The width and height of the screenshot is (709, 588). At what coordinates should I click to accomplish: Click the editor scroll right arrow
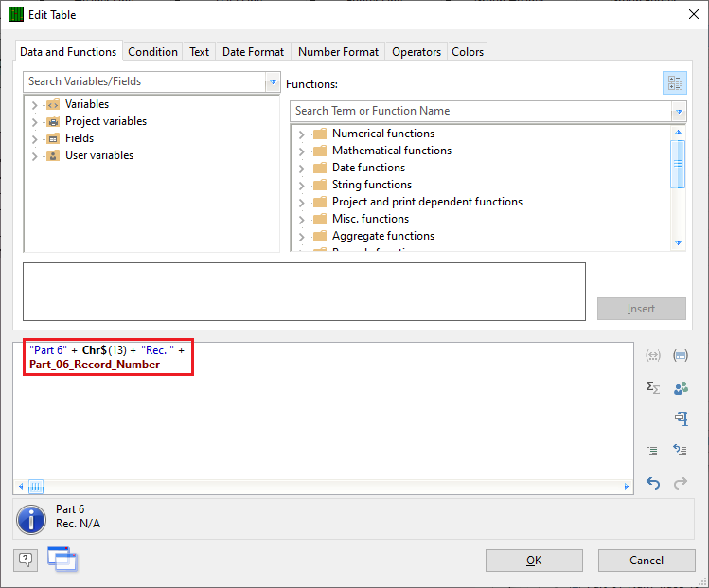coord(627,487)
